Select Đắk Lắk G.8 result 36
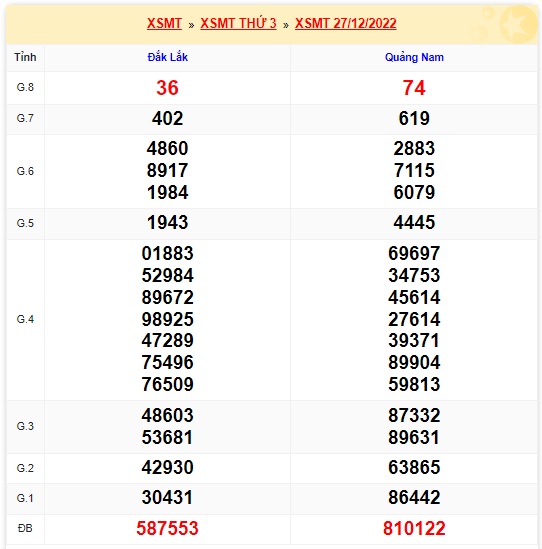The height and width of the screenshot is (549, 542). [167, 88]
